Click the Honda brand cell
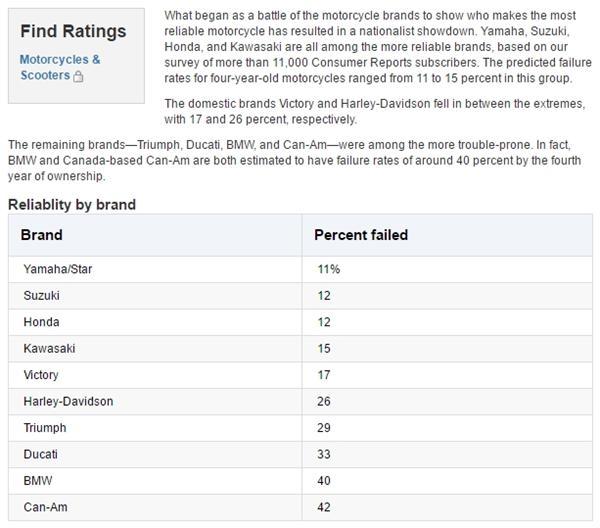 [41, 322]
